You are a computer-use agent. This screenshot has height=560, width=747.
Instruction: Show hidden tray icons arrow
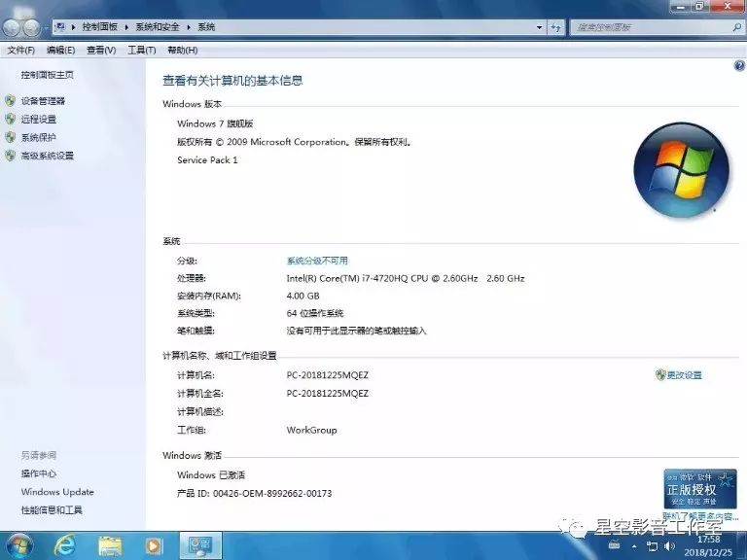[x=634, y=546]
